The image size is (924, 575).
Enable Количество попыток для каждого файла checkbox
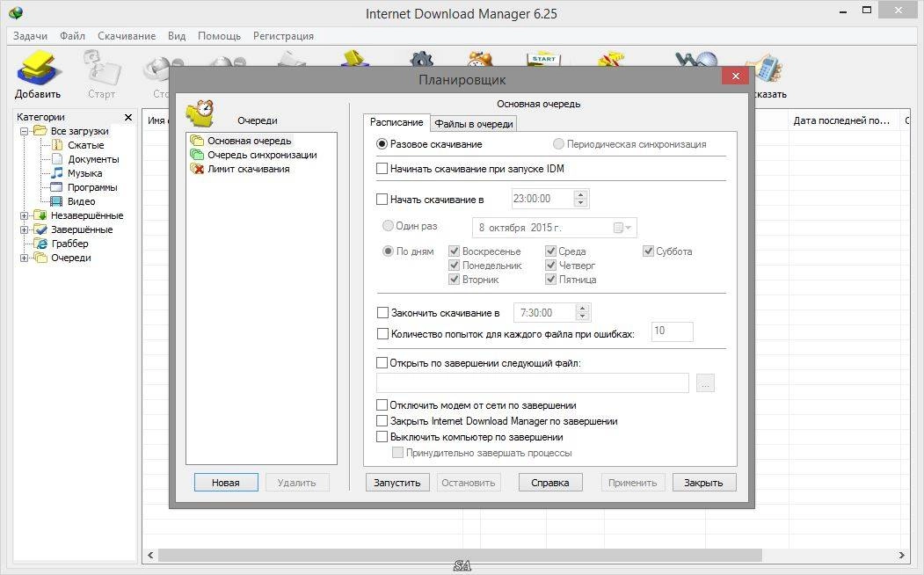click(x=382, y=334)
